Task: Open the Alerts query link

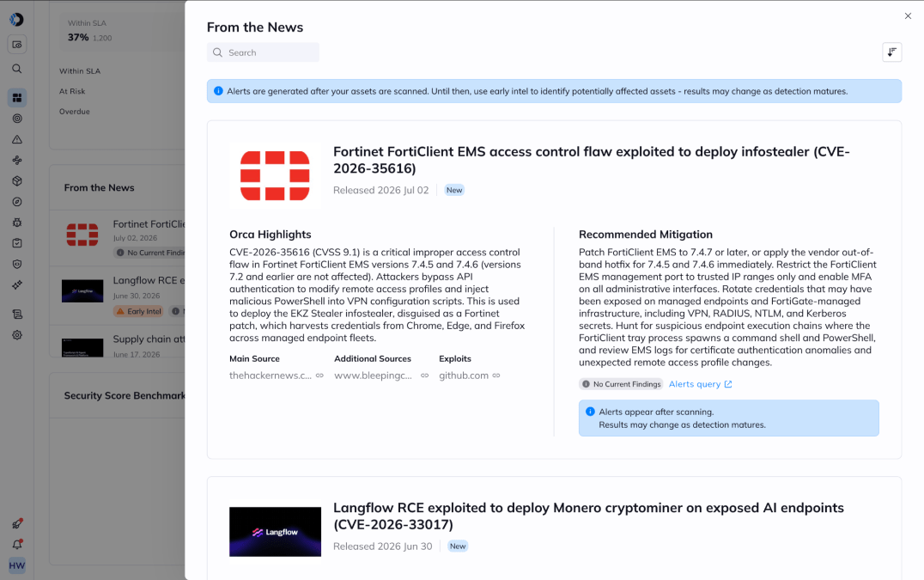Action: tap(700, 384)
